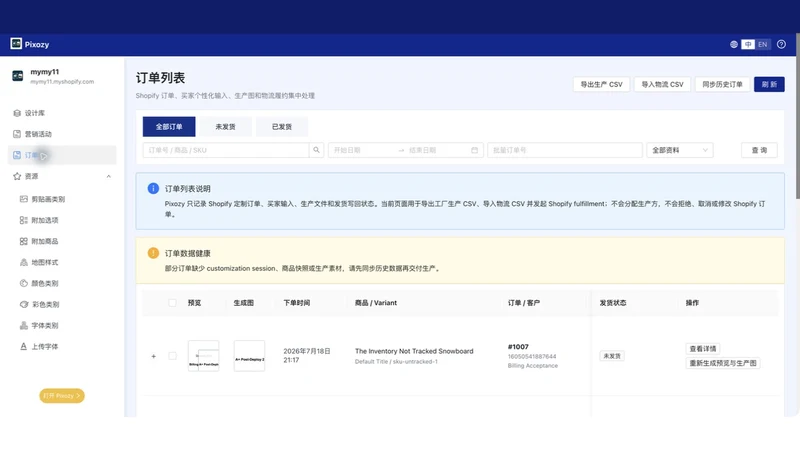Click the 批量订单号 input field

coord(565,150)
